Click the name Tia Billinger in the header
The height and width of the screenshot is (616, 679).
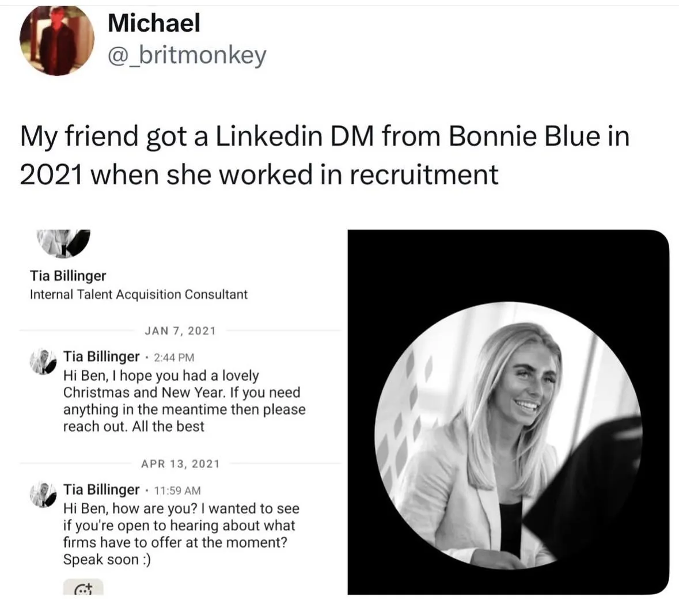(x=67, y=275)
